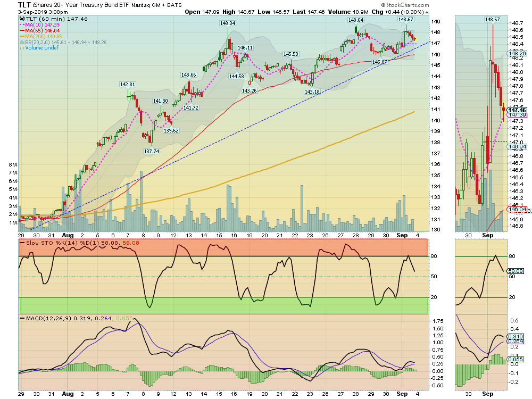Select the gray Bollinger Band area icon
The image size is (532, 399).
(x=22, y=42)
